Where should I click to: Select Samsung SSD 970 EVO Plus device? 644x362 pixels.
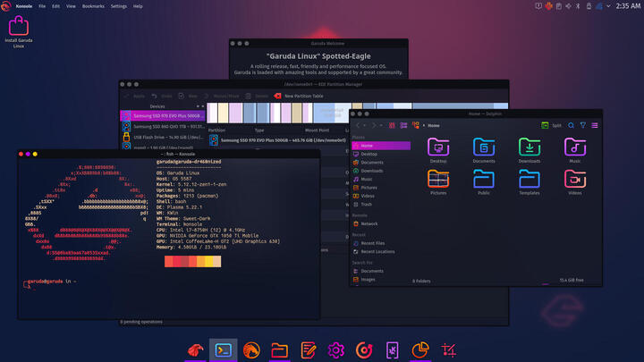point(163,115)
